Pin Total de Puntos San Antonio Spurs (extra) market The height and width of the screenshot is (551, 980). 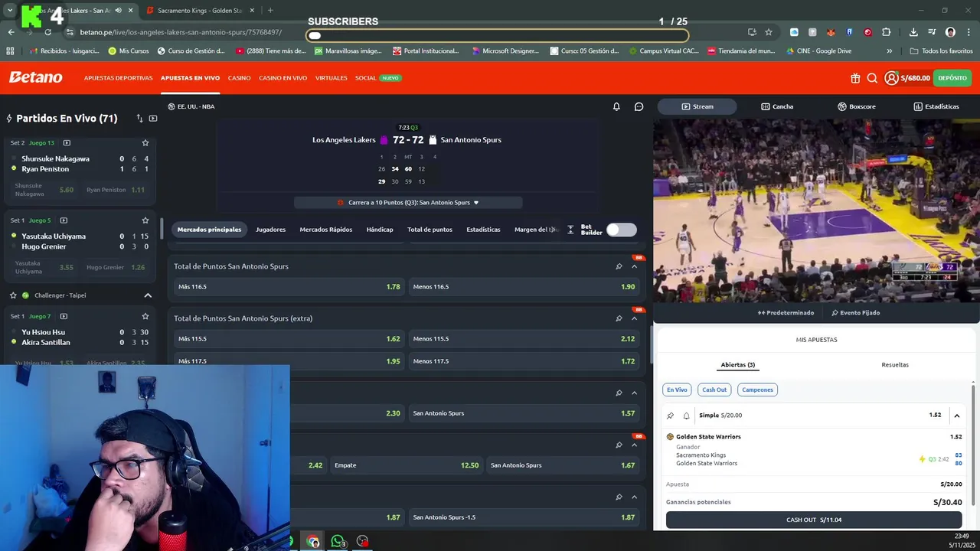tap(619, 318)
